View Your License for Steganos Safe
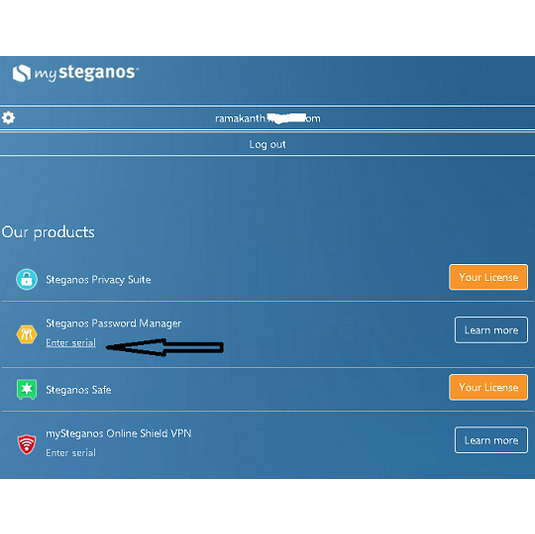The width and height of the screenshot is (535, 534). tap(488, 387)
